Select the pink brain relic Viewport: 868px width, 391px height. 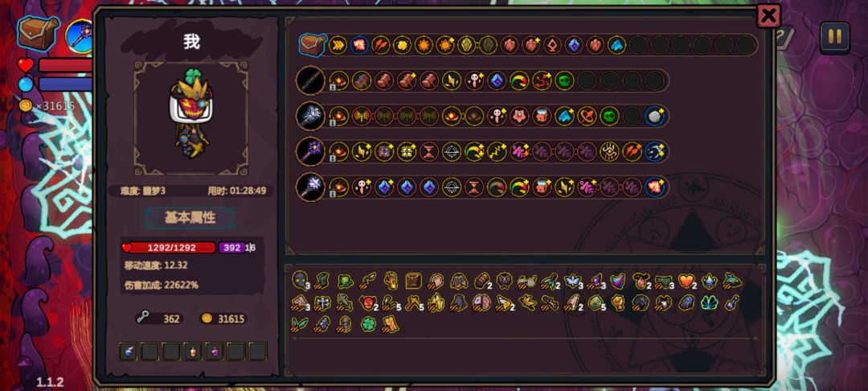[x=481, y=303]
